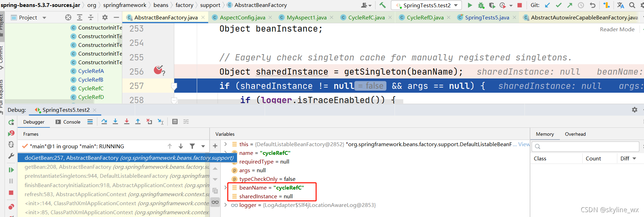644x217 pixels.
Task: Switch to AspectConfig.java tab
Action: point(242,17)
